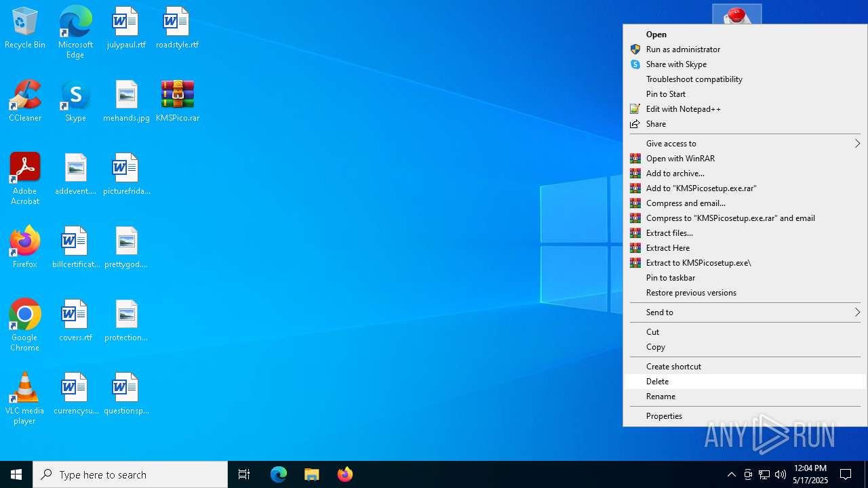Select the billcertificat document icon
Screen dimensions: 868x488
click(x=75, y=248)
